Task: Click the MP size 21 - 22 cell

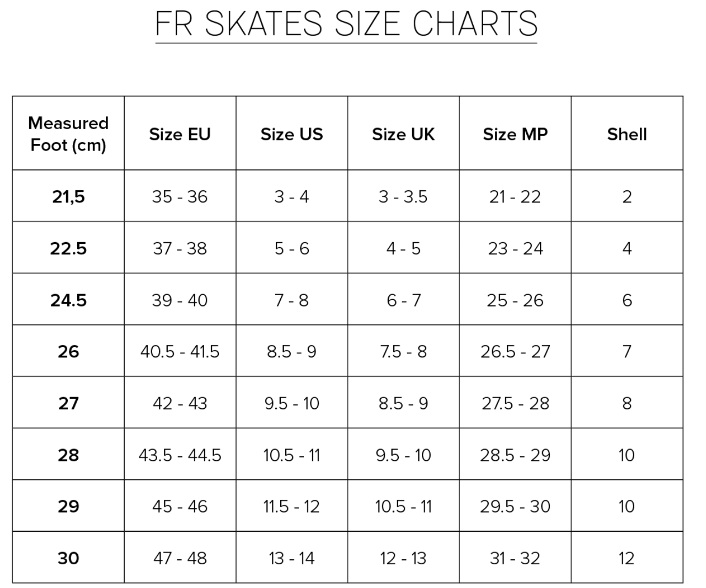Action: coord(515,196)
